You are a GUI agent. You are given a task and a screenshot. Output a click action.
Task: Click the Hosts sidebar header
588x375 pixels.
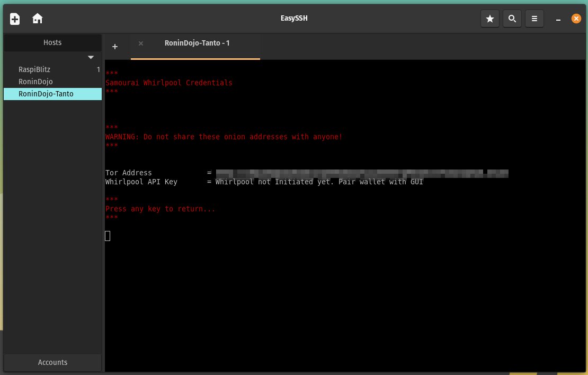pyautogui.click(x=52, y=42)
